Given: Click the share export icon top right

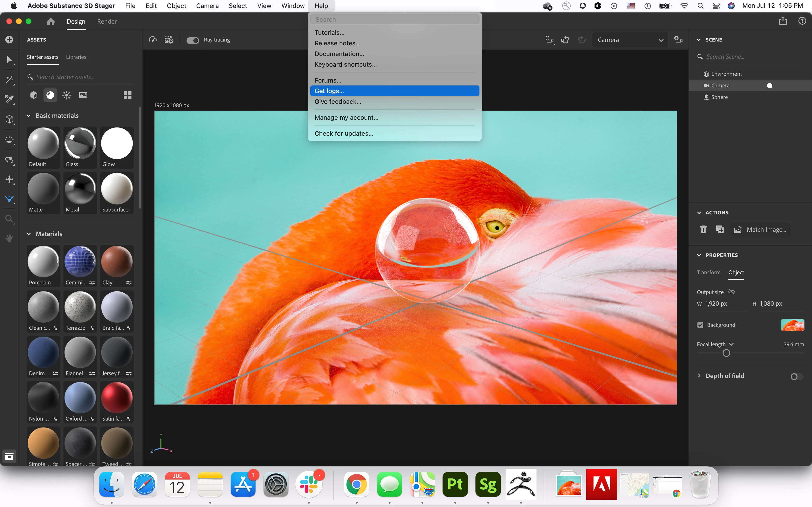Looking at the screenshot, I should pyautogui.click(x=783, y=21).
